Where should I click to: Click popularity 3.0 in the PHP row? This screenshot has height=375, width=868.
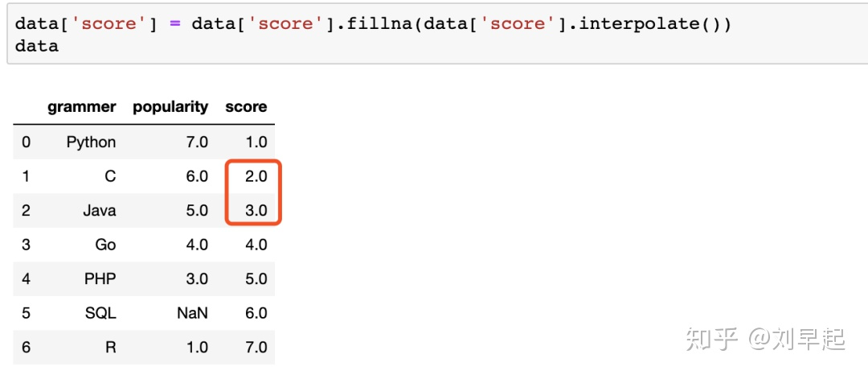[x=197, y=278]
